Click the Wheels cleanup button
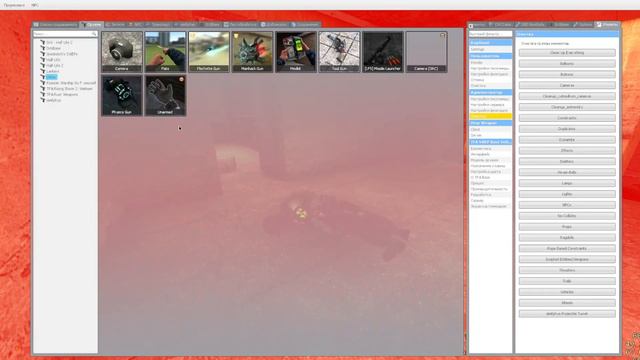Screen dimensions: 640x360 [x=567, y=303]
